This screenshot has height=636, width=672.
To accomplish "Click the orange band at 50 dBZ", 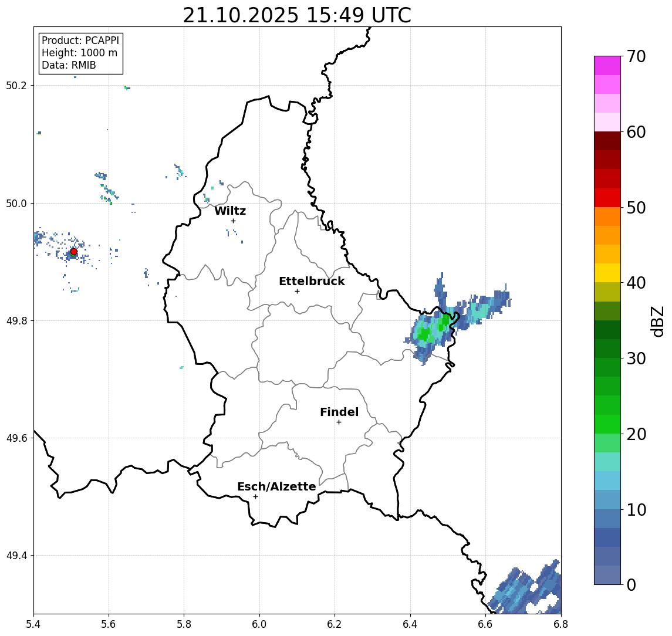I will [x=607, y=216].
